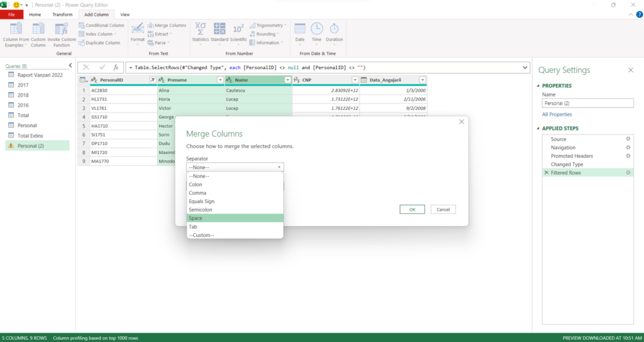Click Column From Examples icon
The height and width of the screenshot is (342, 644).
pyautogui.click(x=16, y=29)
